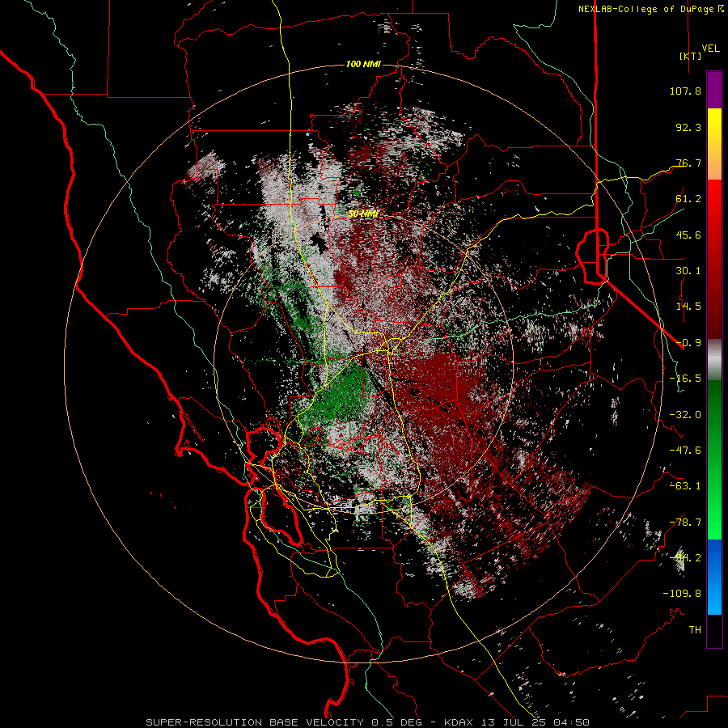Select the 107.8 legend value
Screen dimensions: 728x728
pos(685,91)
